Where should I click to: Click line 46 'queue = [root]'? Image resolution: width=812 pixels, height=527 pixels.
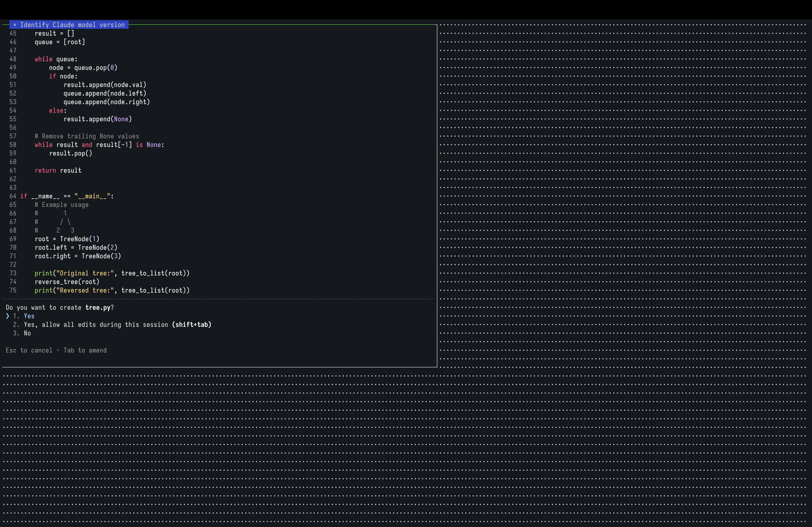60,42
